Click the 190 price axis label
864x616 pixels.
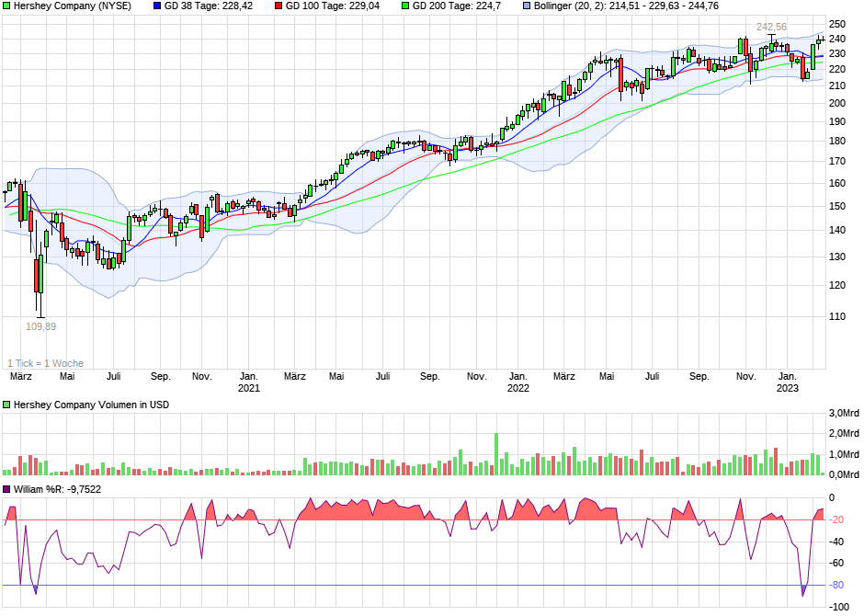coord(837,121)
